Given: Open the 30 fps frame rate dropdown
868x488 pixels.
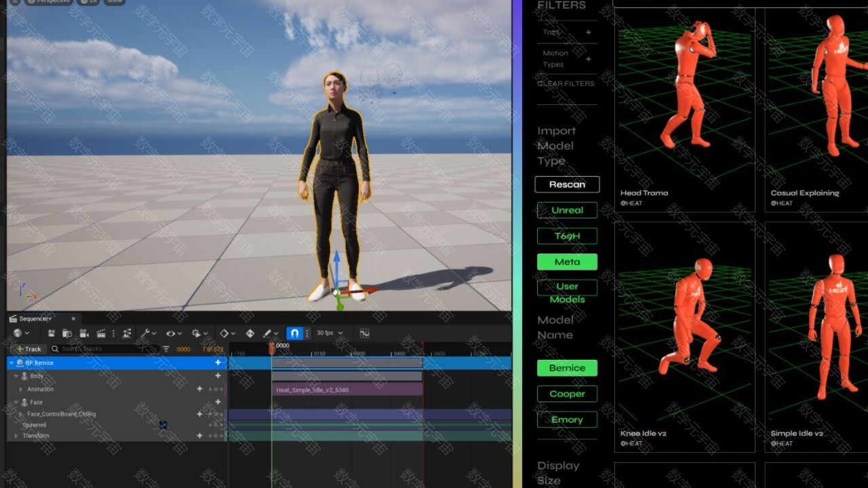Looking at the screenshot, I should 330,333.
